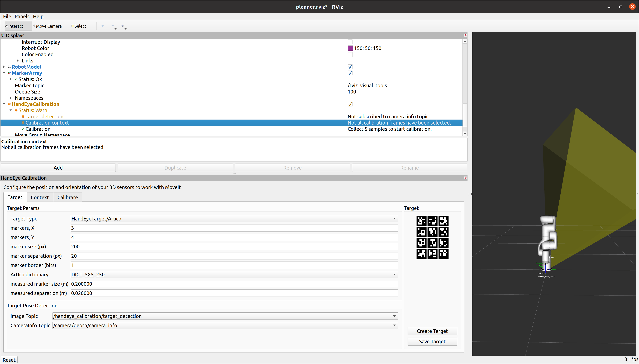639x364 pixels.
Task: Close the HandEye Calibration panel
Action: tap(465, 178)
